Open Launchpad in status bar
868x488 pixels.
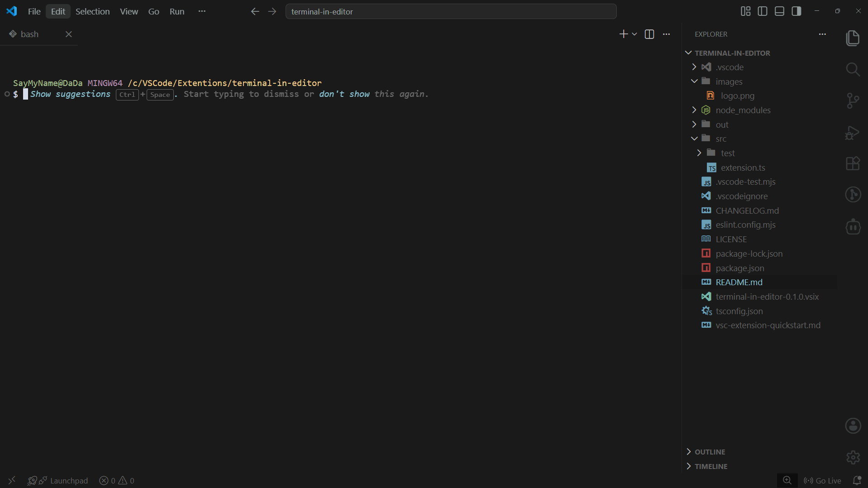(57, 480)
